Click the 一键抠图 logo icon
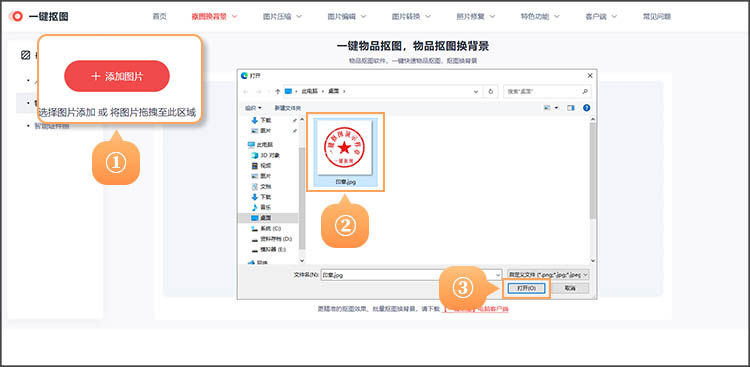The image size is (750, 367). (16, 16)
